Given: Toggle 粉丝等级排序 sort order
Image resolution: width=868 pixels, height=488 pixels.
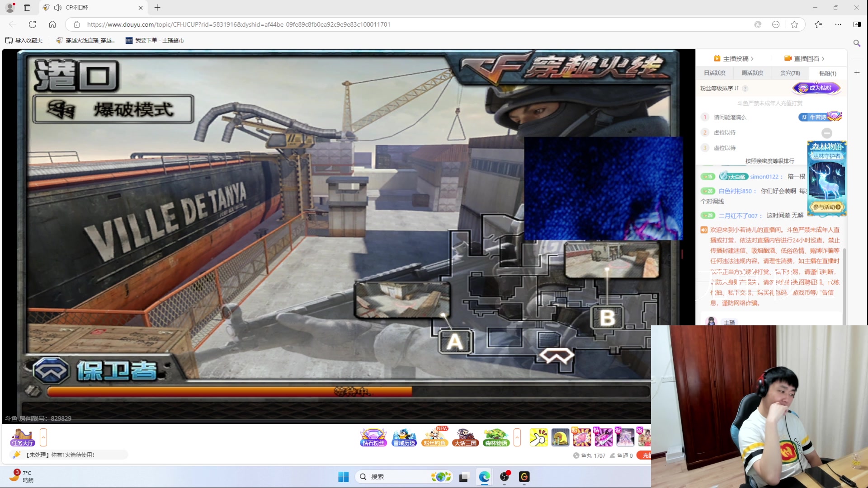Looking at the screenshot, I should [x=719, y=88].
